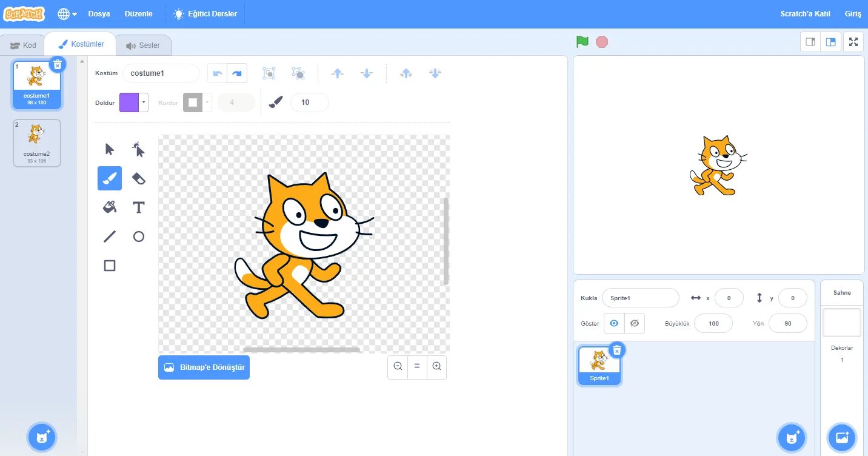Click the gray outline color swatch

pyautogui.click(x=193, y=102)
